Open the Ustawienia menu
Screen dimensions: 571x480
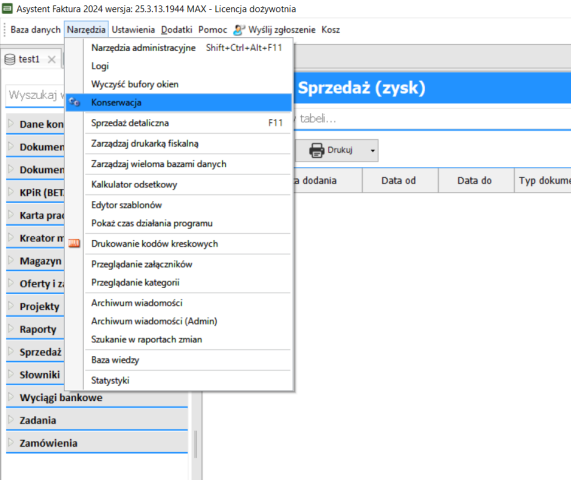[133, 29]
